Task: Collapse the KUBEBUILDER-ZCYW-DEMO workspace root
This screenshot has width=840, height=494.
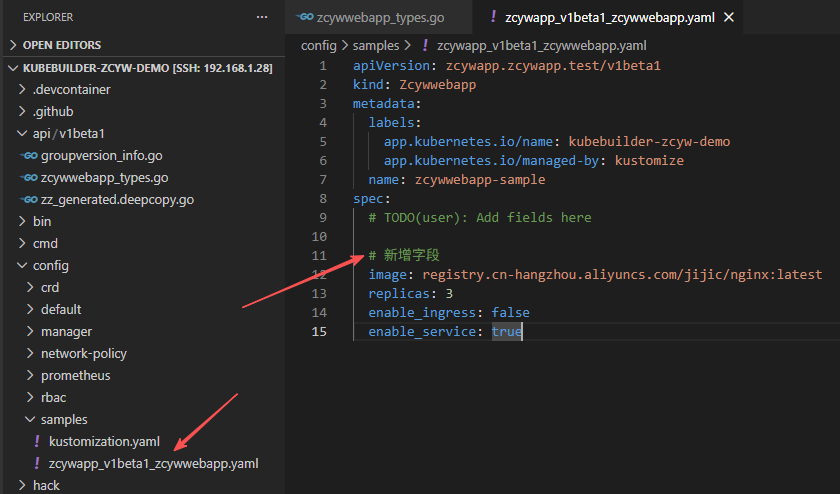Action: [13, 68]
